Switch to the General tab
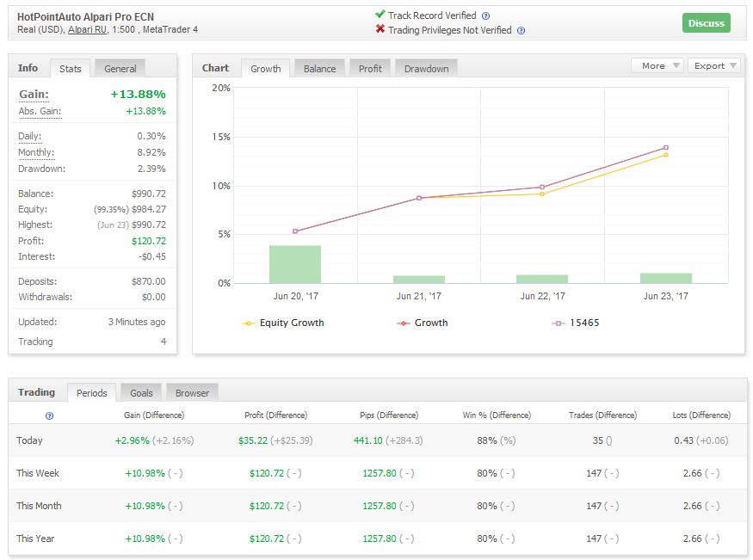 120,69
